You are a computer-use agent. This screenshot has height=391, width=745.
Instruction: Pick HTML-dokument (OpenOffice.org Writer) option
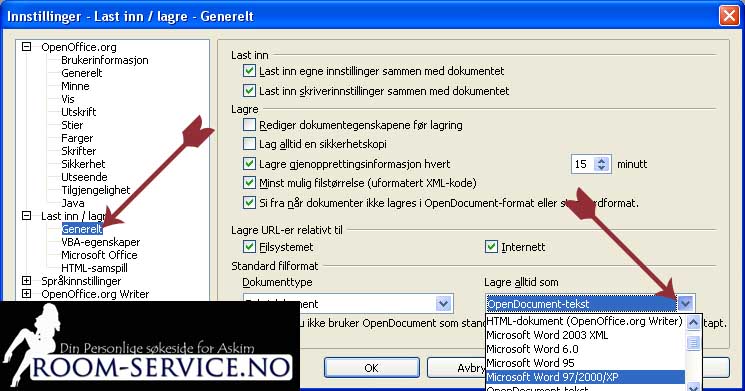(x=585, y=321)
